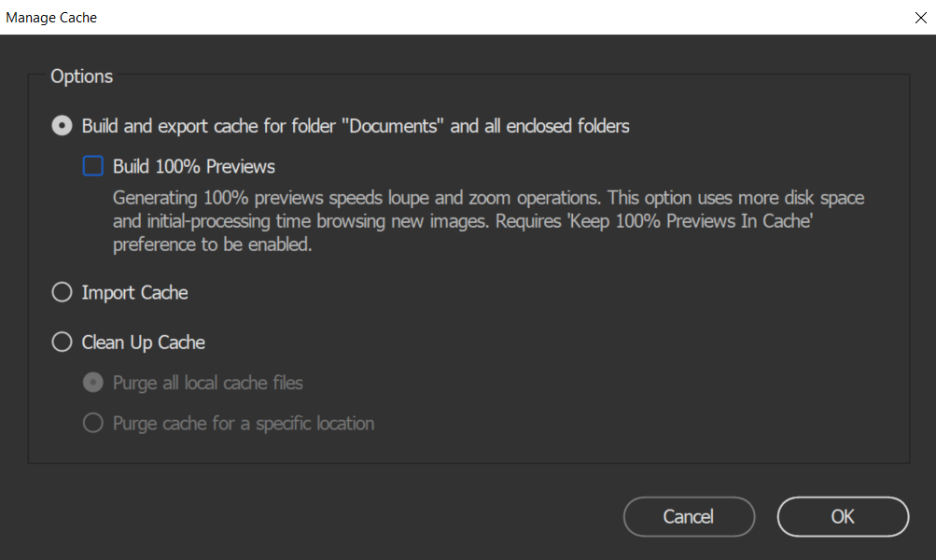Select the Import Cache radio button

[62, 293]
